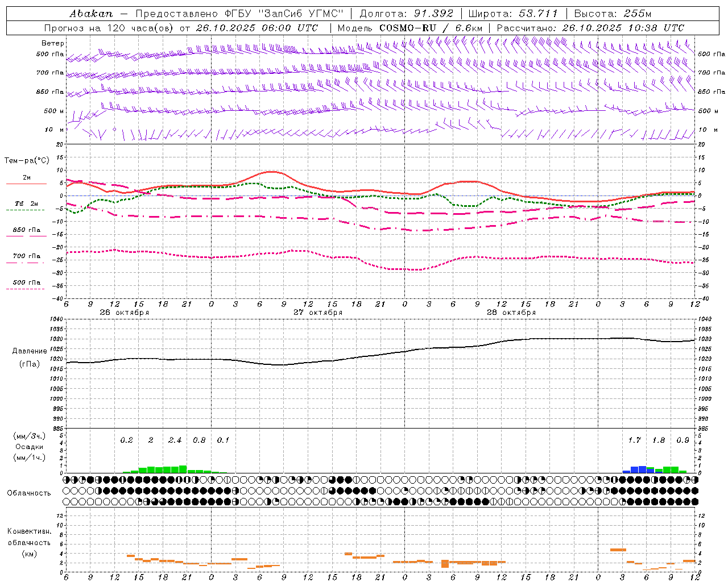Click the 1.8 precipitation amount
728x582 pixels.
[x=659, y=440]
